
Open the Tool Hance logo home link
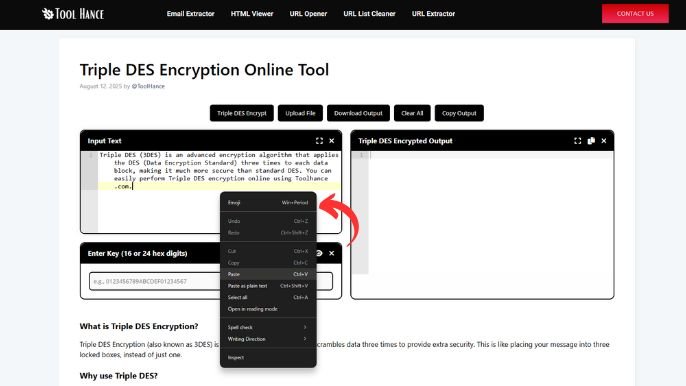(73, 14)
